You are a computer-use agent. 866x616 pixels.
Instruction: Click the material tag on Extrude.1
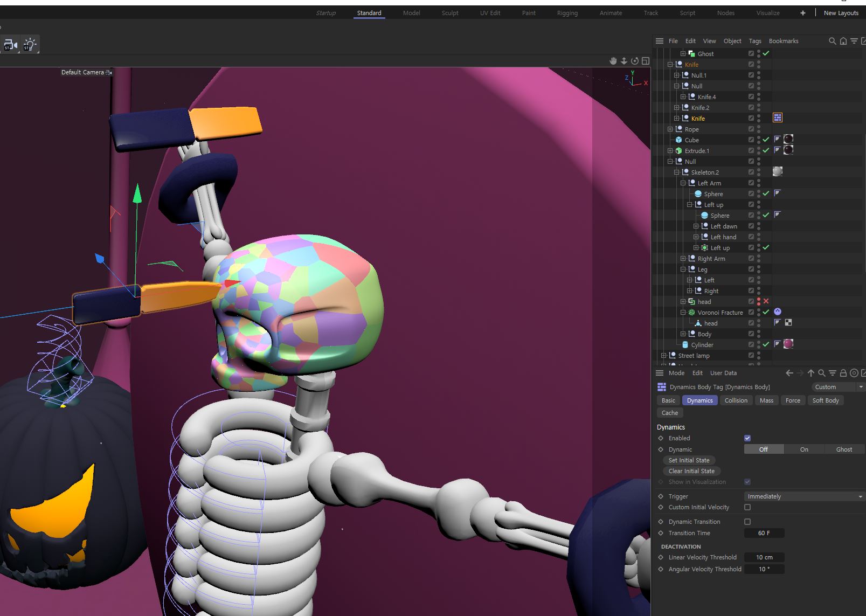click(x=788, y=150)
